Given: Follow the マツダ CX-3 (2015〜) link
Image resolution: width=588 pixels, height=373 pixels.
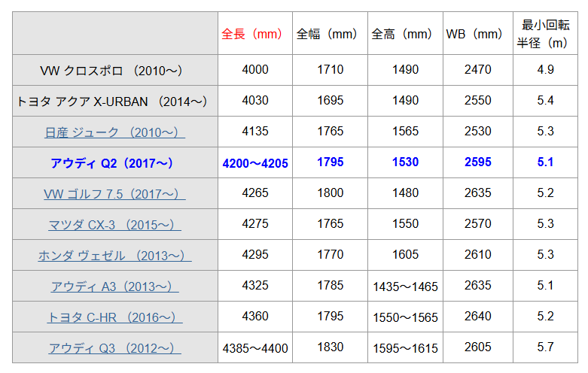Looking at the screenshot, I should 114,225.
